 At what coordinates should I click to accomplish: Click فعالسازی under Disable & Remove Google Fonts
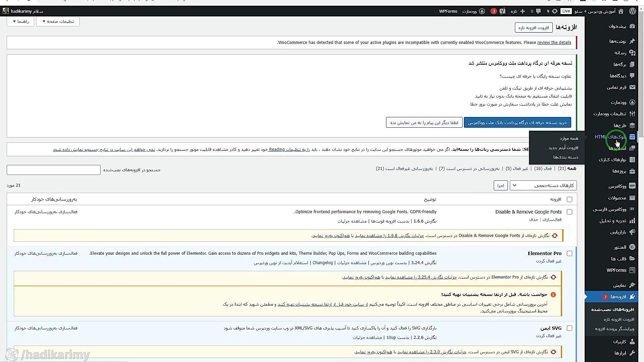click(552, 220)
